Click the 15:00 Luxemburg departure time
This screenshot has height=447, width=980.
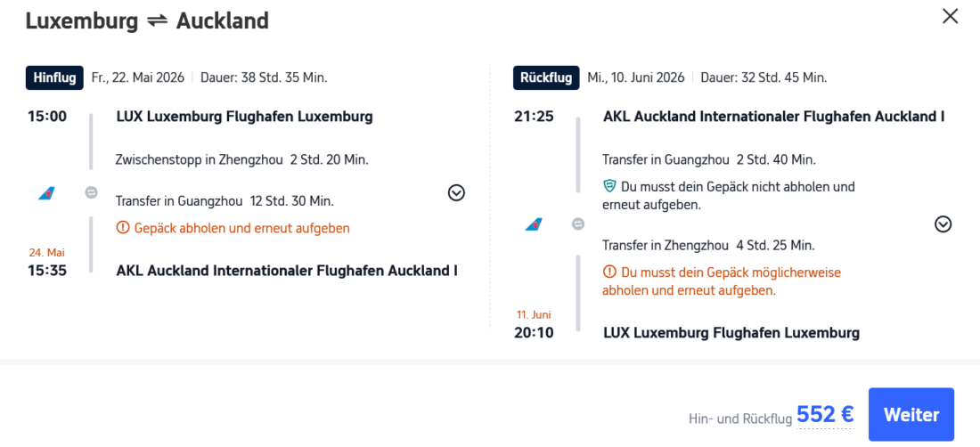(47, 116)
